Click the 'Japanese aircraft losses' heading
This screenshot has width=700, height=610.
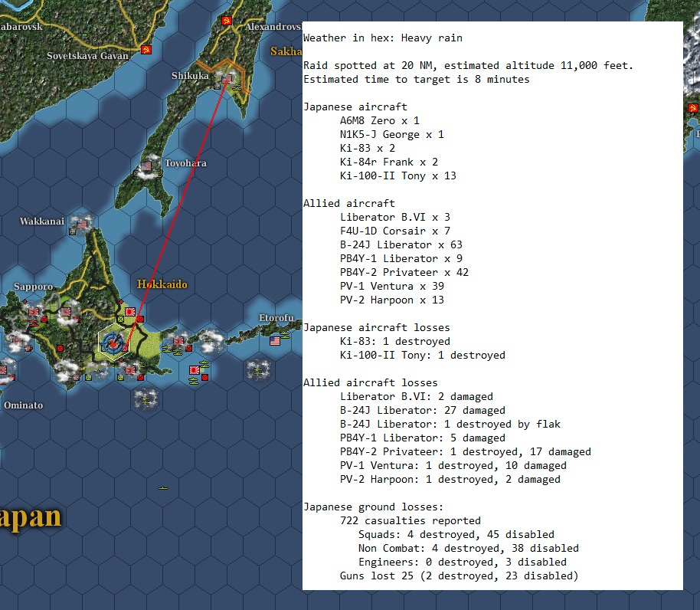[x=377, y=328]
